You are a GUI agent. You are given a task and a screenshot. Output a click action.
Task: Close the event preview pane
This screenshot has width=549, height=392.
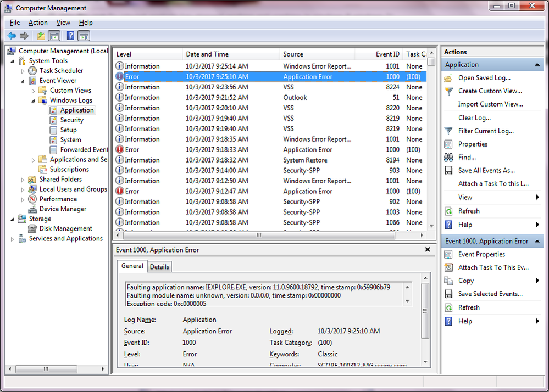(x=428, y=250)
